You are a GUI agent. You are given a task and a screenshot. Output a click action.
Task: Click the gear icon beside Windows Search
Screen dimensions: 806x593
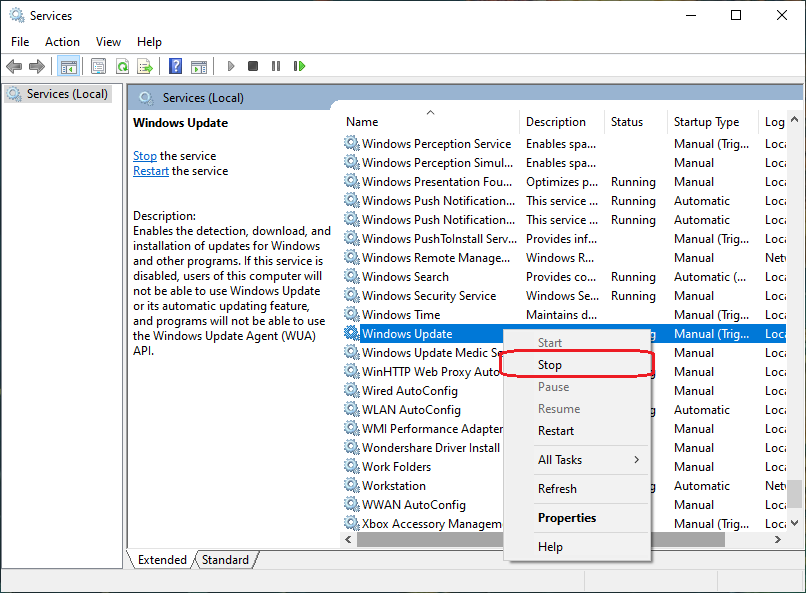(351, 277)
